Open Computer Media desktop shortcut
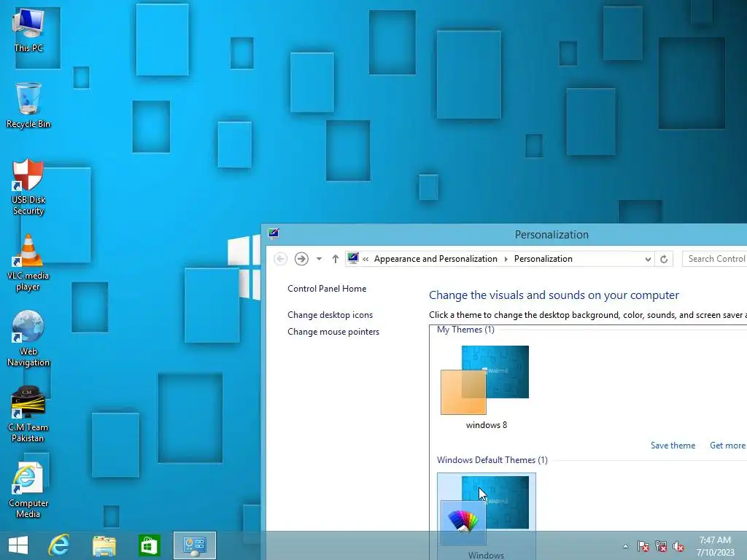Viewport: 747px width, 560px height. tap(28, 490)
